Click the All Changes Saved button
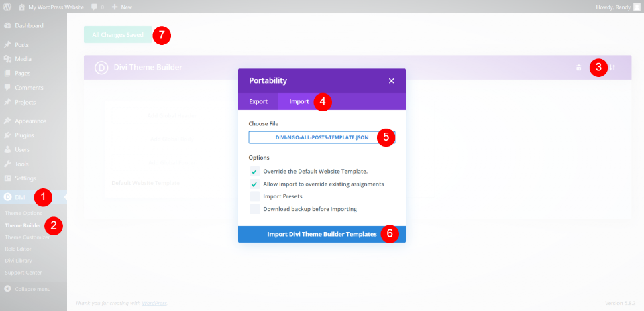The height and width of the screenshot is (311, 644). [118, 35]
